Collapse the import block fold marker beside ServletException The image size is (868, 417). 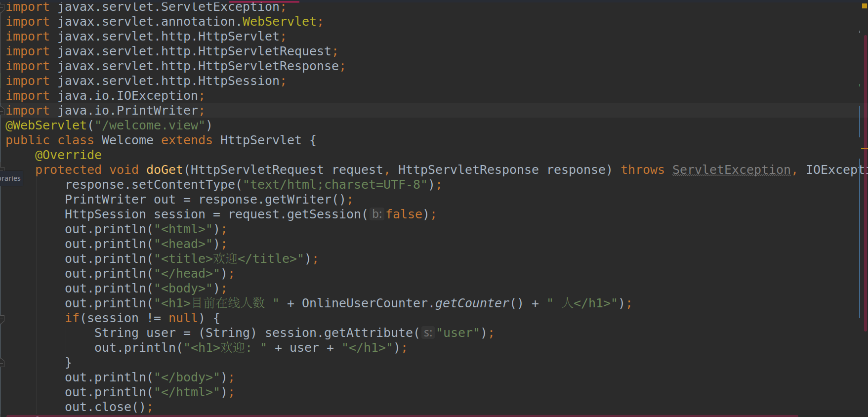tap(2, 7)
